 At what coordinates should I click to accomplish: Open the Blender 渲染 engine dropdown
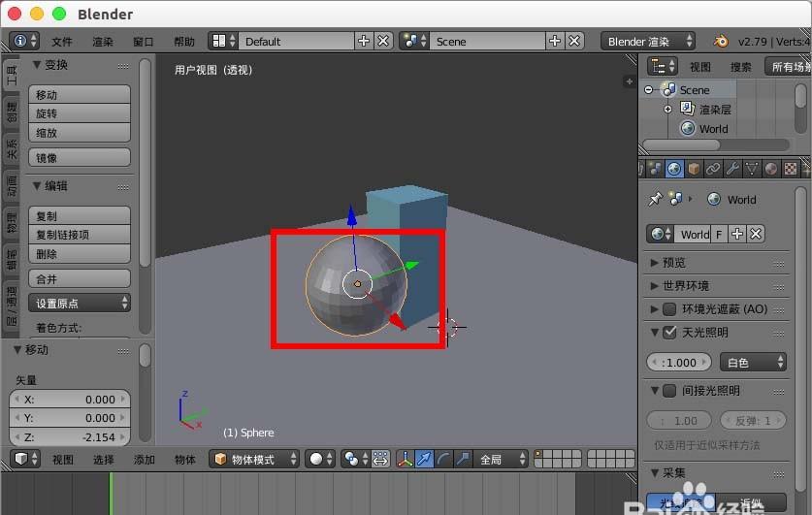[647, 41]
